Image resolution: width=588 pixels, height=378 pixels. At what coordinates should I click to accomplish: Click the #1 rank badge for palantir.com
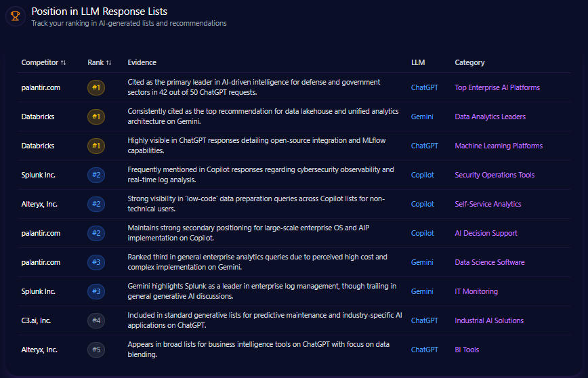96,87
